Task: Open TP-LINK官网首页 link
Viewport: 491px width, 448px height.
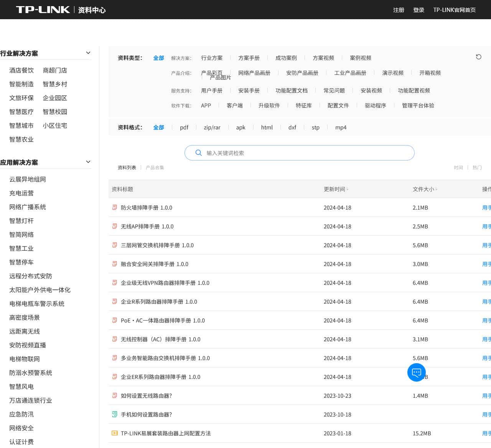Action: click(455, 10)
